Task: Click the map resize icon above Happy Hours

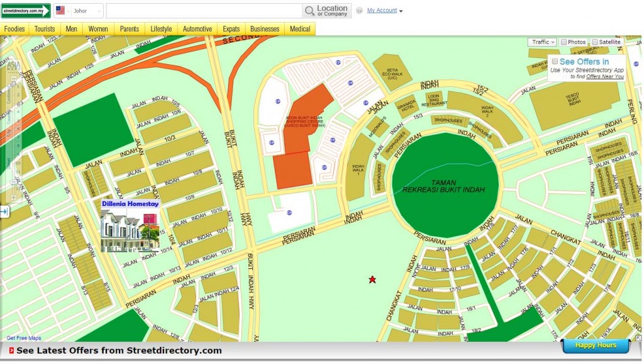Action: click(638, 337)
